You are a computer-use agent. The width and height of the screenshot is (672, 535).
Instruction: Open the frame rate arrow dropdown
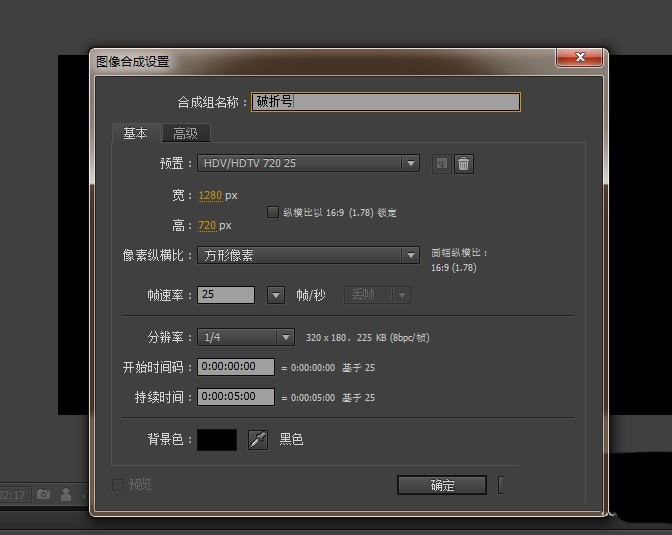(x=276, y=295)
